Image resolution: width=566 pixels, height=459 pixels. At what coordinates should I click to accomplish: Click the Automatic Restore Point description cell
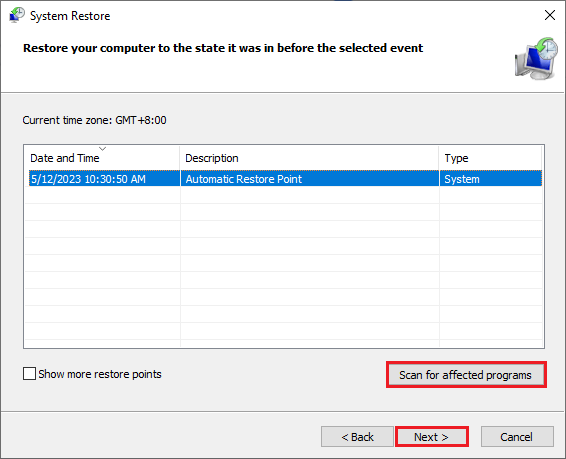[244, 179]
